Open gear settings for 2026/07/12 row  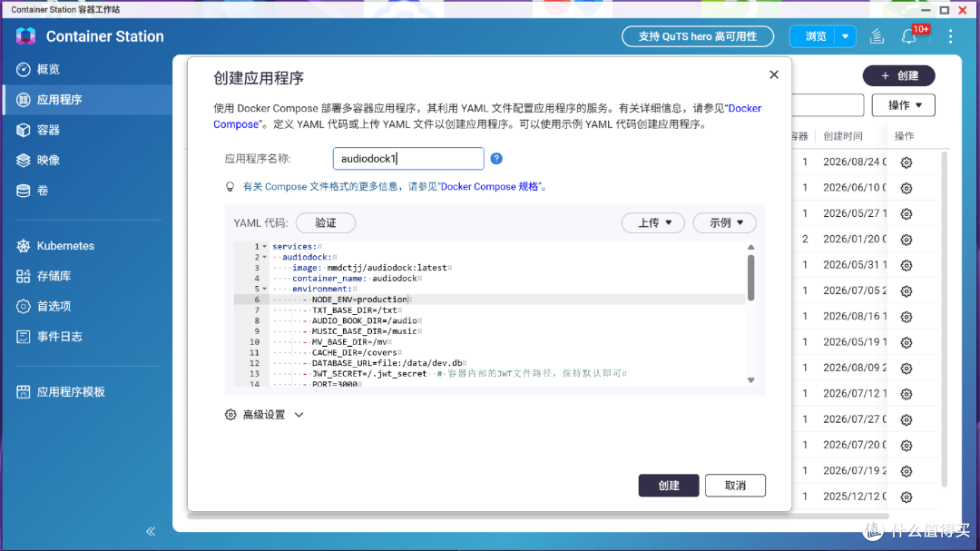click(x=906, y=394)
